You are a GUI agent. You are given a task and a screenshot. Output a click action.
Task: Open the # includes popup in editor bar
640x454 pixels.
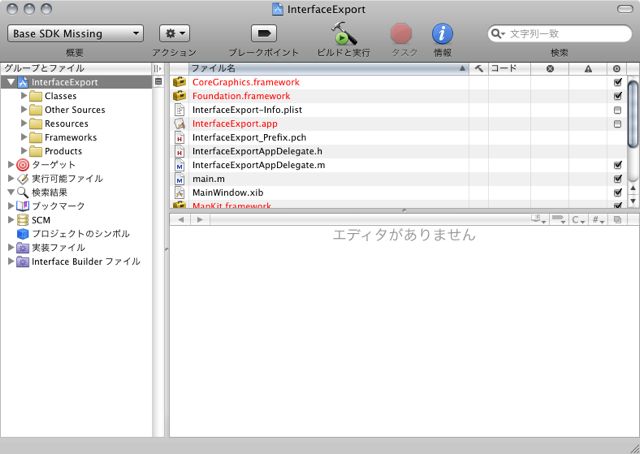point(598,220)
